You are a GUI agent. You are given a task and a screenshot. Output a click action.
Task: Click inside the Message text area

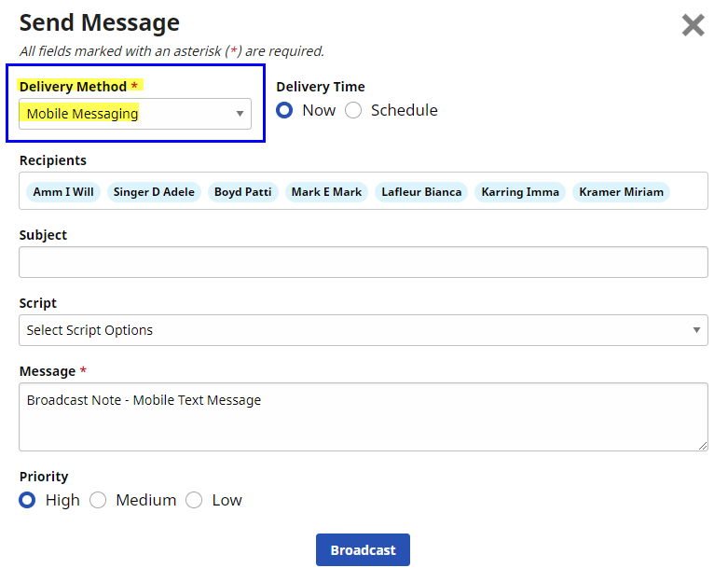tap(364, 417)
